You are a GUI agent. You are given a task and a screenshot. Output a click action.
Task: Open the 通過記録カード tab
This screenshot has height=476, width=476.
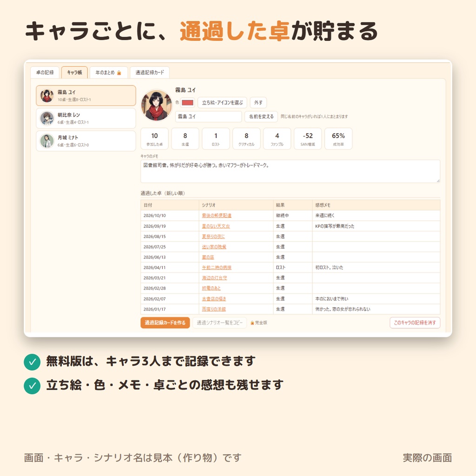150,73
